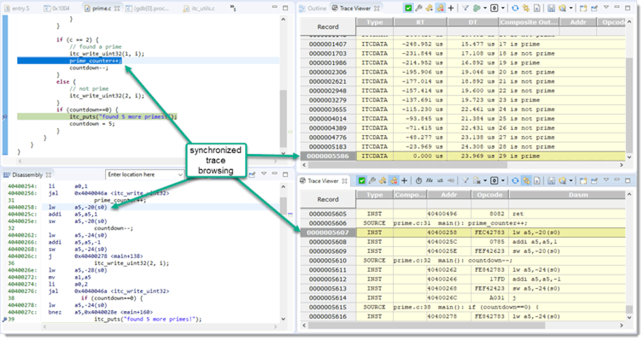This screenshot has height=341, width=644.
Task: Toggle the us time unit button
Action: click(440, 181)
